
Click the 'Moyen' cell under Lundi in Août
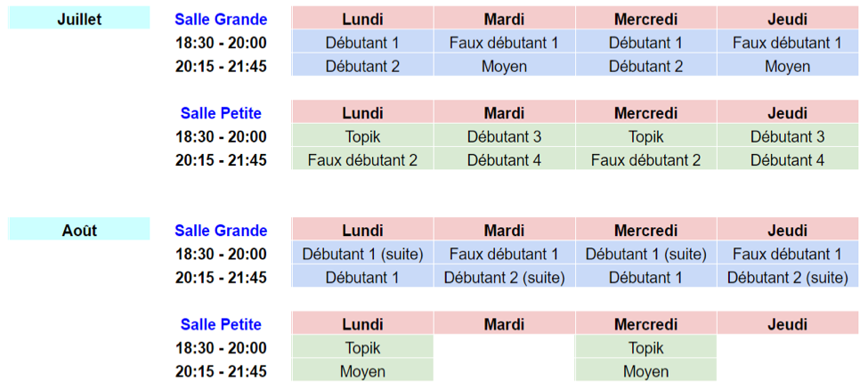click(x=362, y=371)
